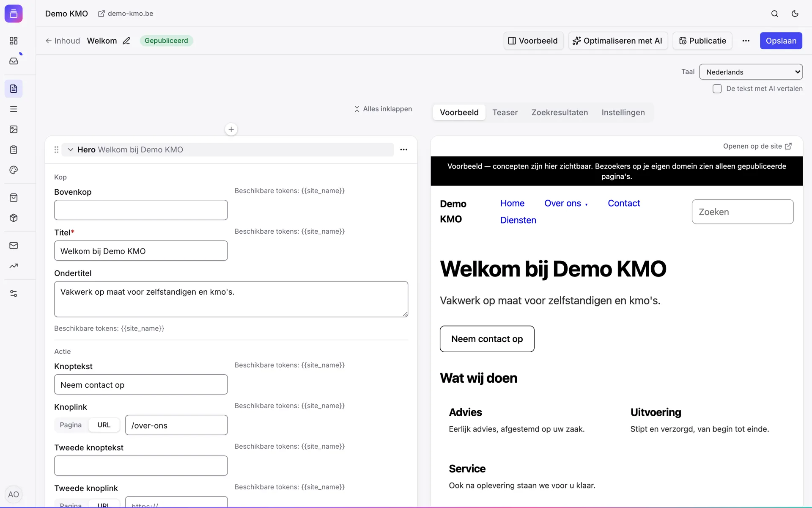The height and width of the screenshot is (508, 812).
Task: Open Hero block more options menu
Action: [403, 149]
